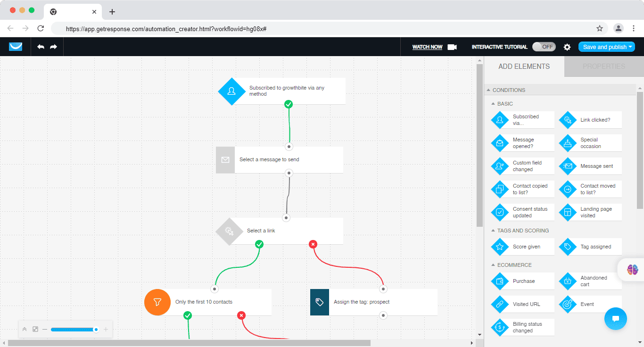Open settings with the gear icon
This screenshot has width=644, height=347.
(x=567, y=47)
